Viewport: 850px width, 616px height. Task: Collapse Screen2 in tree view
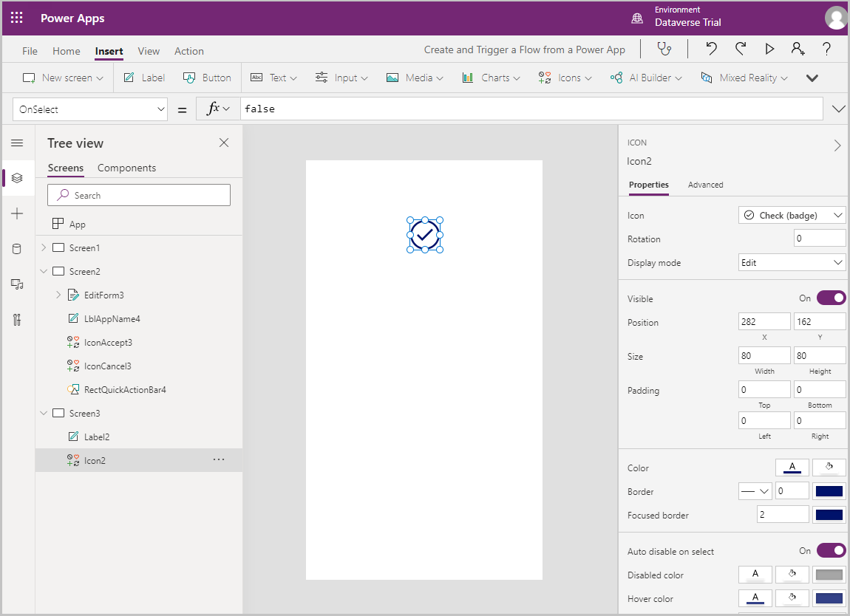(44, 271)
